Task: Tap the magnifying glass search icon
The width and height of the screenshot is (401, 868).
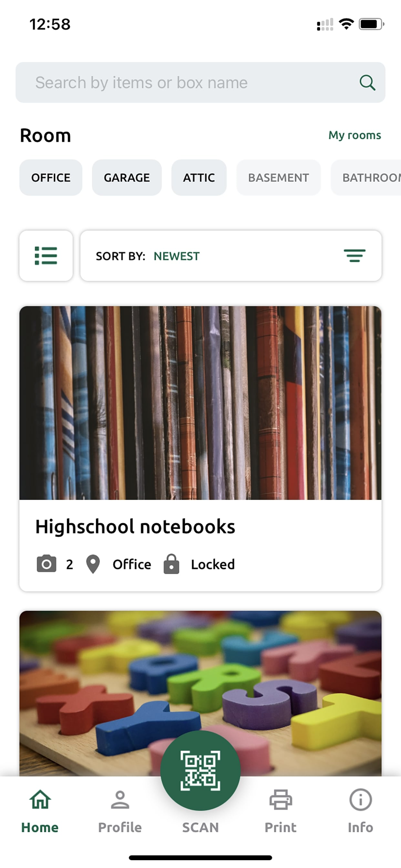Action: (367, 82)
